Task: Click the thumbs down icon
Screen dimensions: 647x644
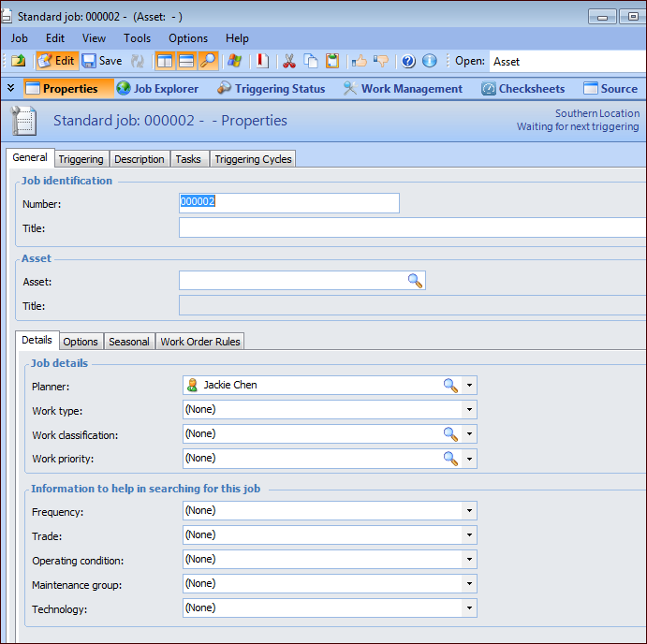Action: (x=381, y=61)
